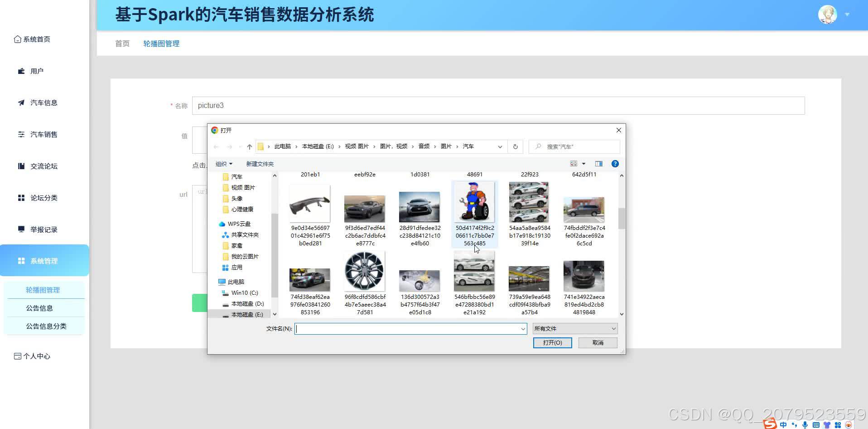
Task: Click the 个人中心 card icon
Action: [18, 356]
